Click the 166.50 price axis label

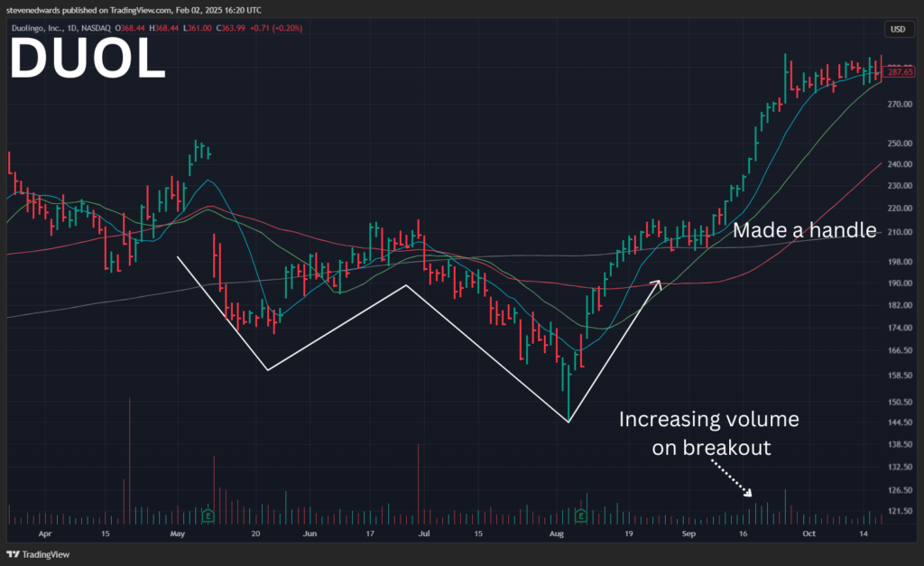(x=900, y=351)
